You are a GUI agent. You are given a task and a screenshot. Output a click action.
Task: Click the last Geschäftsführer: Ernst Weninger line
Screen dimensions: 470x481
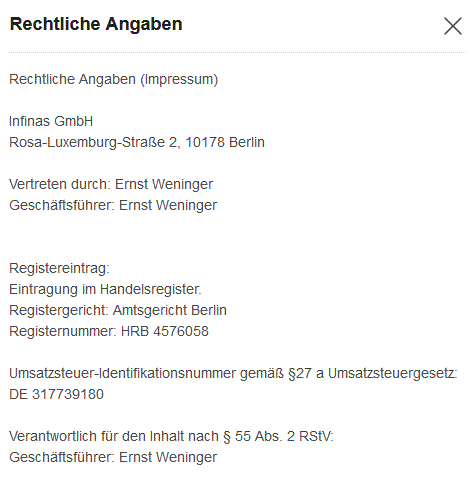coord(113,458)
